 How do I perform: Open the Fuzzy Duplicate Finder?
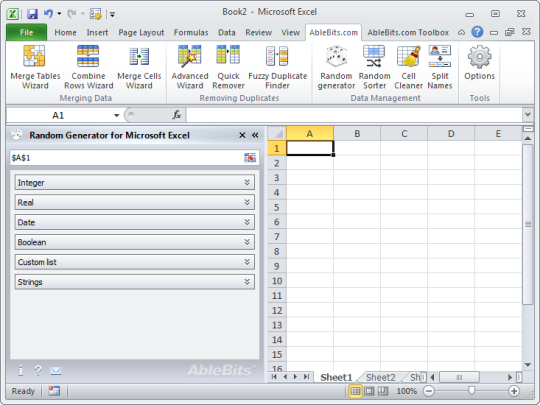(x=278, y=68)
